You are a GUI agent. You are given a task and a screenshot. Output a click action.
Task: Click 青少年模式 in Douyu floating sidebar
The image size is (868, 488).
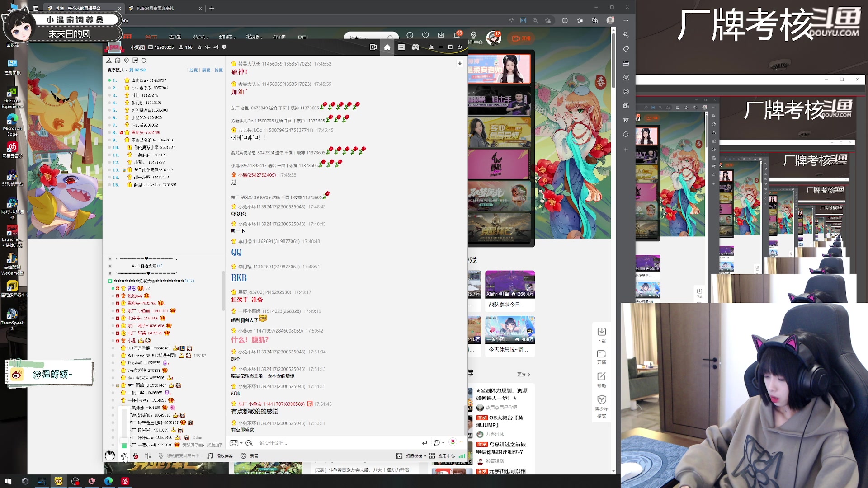(x=602, y=406)
